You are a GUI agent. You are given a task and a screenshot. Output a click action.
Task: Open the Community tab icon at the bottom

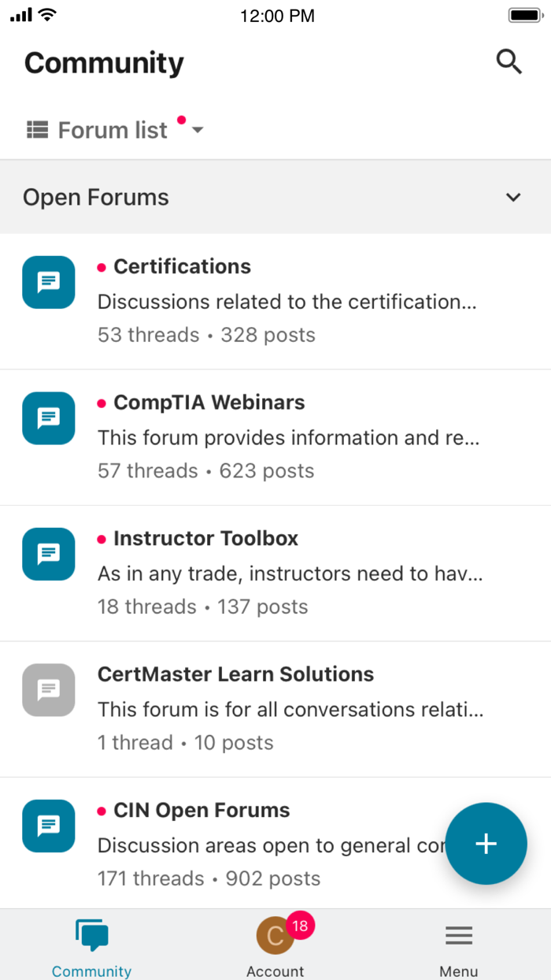click(x=91, y=934)
